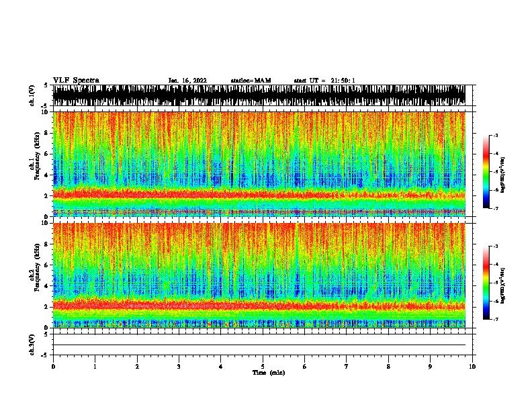532x411 pixels.
Task: Click the ch.1 "Frequency (kHz)" axis label
Action: coord(37,156)
